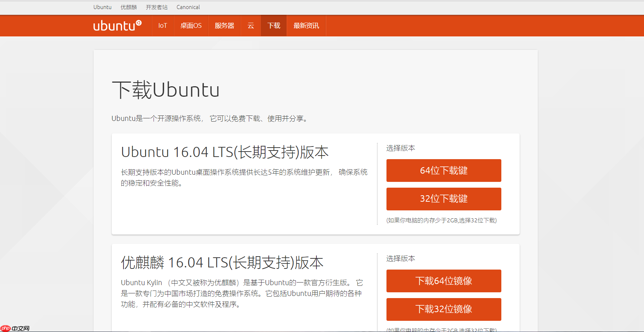The height and width of the screenshot is (332, 644).
Task: Go to the 服务器 navigation item
Action: (224, 26)
